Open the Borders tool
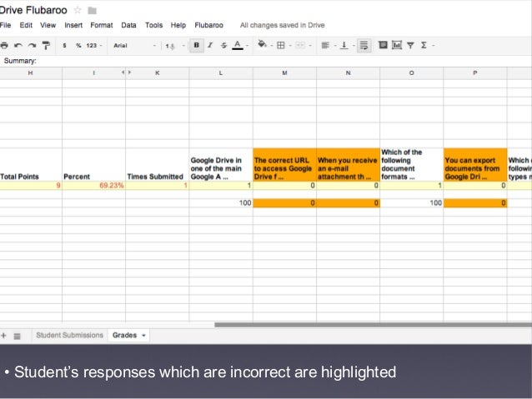 click(281, 45)
